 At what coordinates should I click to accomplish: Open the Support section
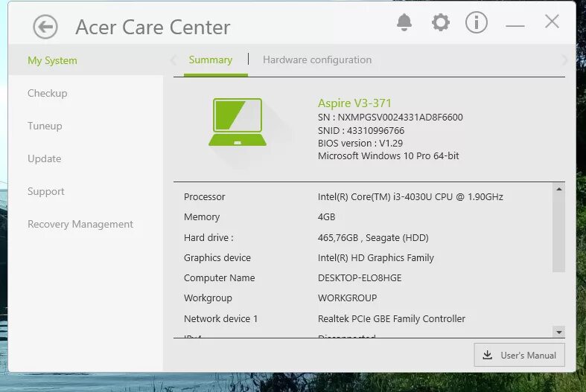tap(46, 191)
